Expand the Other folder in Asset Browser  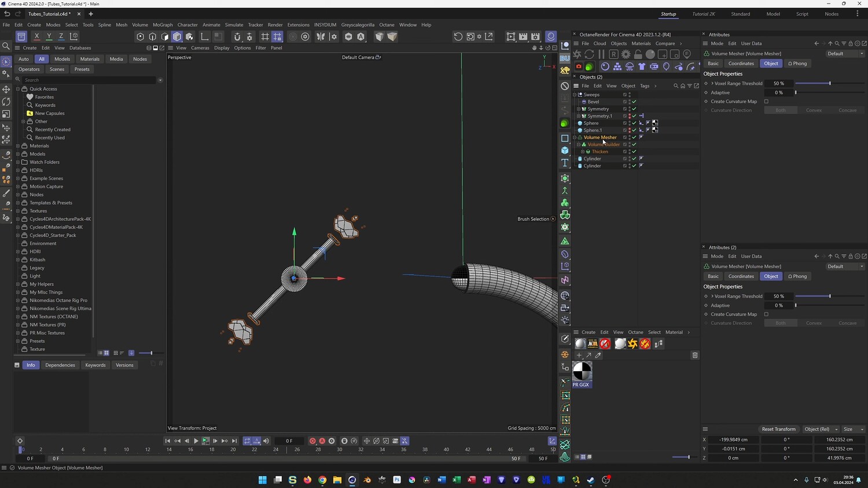23,121
